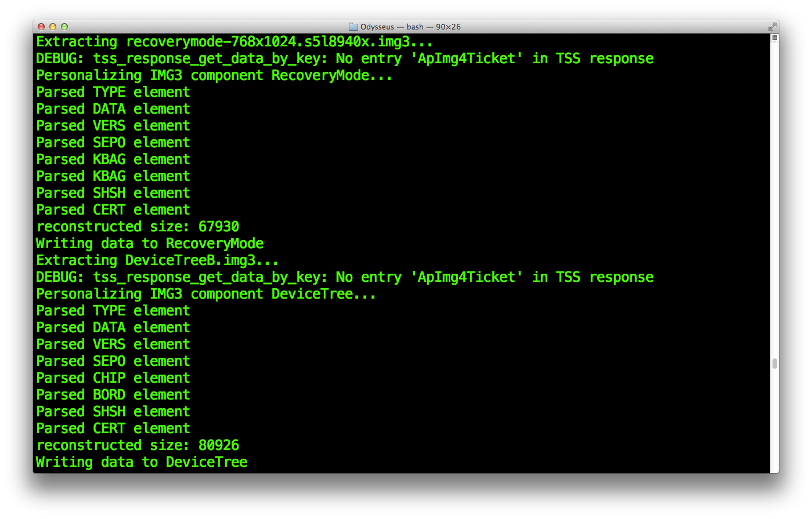Split the pane with the icon above the scrollbar
812x519 pixels.
pos(774,38)
